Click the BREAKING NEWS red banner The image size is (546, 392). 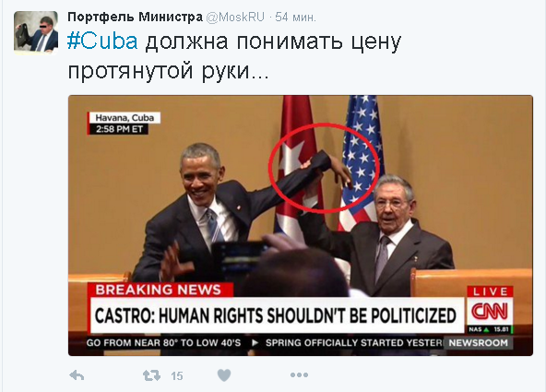pos(159,290)
